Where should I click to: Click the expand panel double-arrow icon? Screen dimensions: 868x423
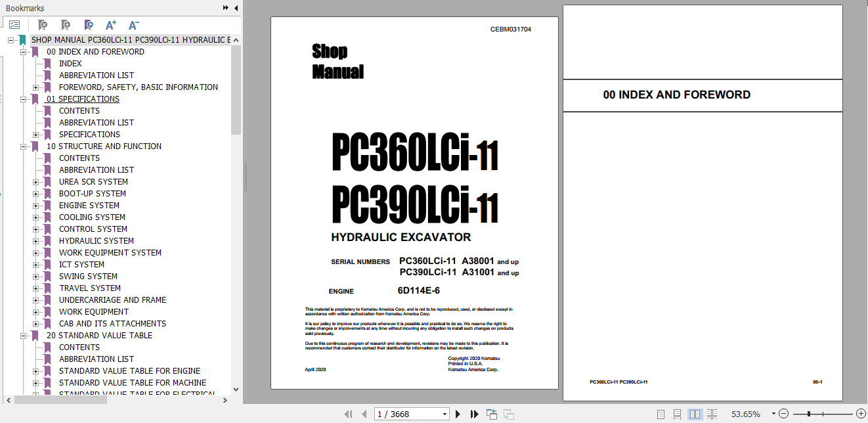[x=226, y=8]
